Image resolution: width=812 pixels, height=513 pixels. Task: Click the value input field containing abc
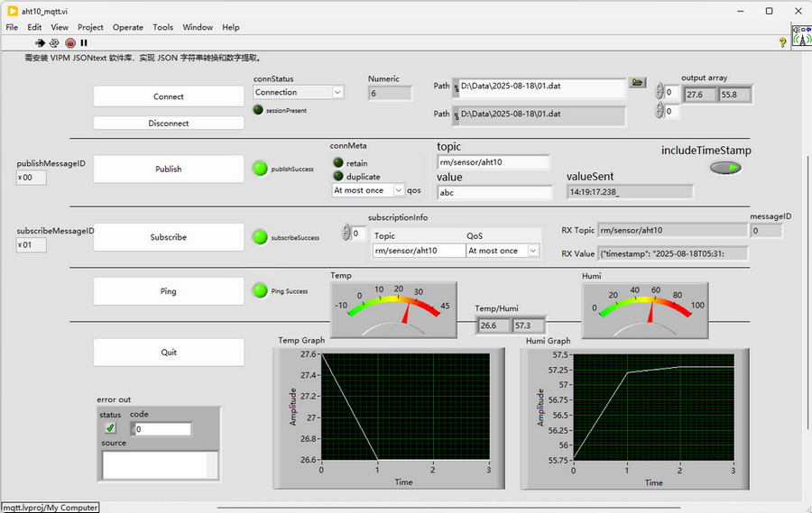[494, 193]
